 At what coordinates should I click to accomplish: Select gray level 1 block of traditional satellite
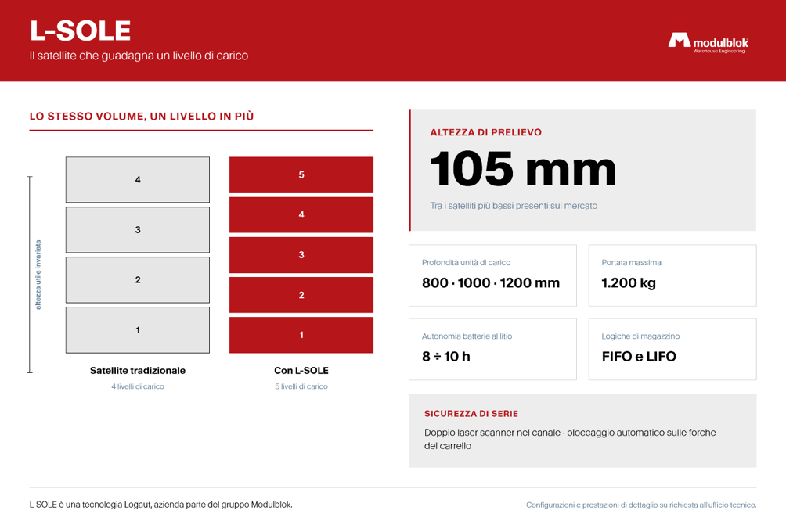(x=138, y=330)
